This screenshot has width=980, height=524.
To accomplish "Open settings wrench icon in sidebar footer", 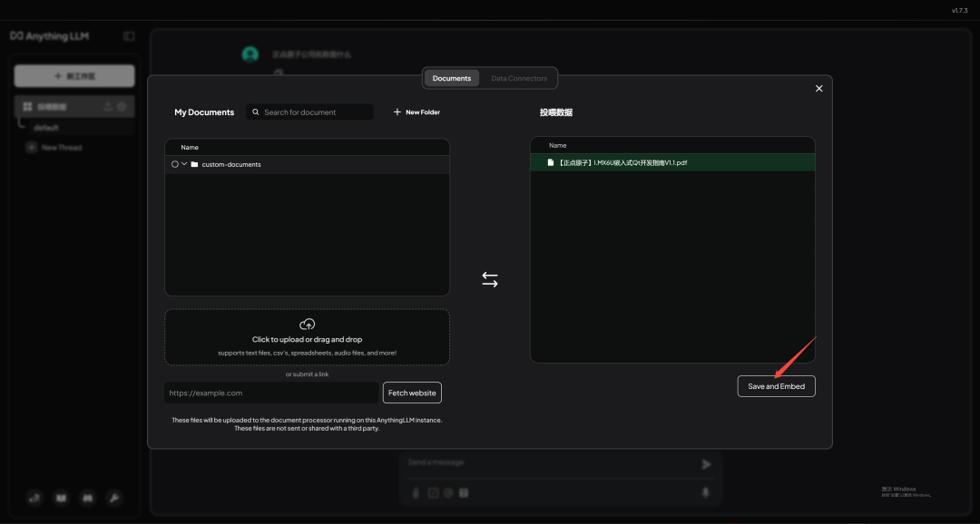I will pyautogui.click(x=113, y=498).
